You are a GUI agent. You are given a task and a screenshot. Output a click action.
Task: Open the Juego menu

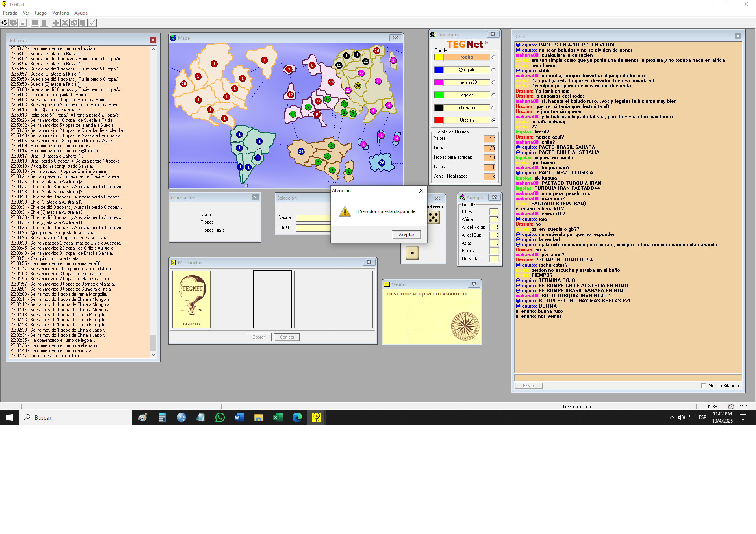[41, 13]
